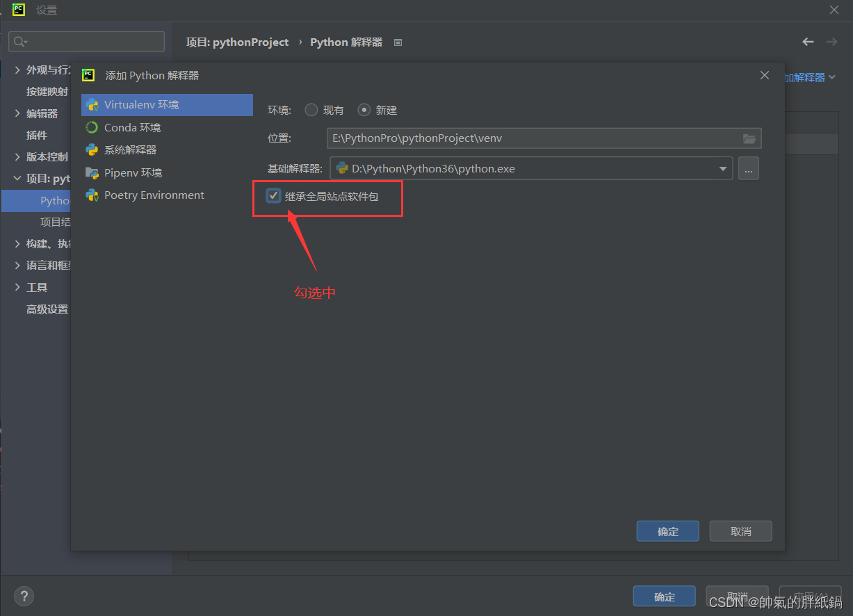Viewport: 853px width, 616px height.
Task: Click the ... browse interpreter button
Action: pyautogui.click(x=749, y=168)
